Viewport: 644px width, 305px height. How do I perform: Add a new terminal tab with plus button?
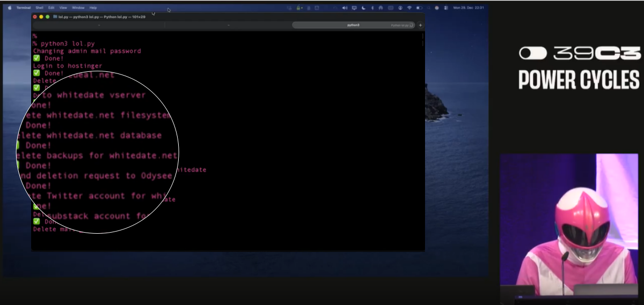point(420,25)
